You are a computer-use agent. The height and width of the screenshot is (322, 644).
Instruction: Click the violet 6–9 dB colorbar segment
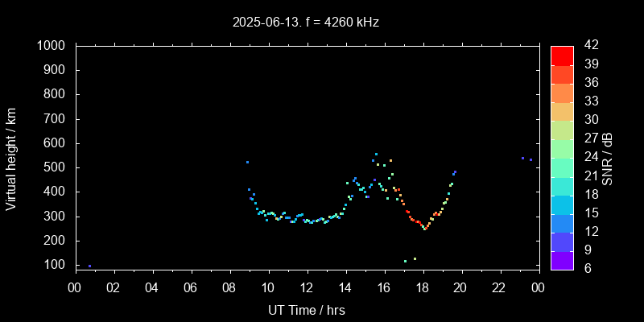point(562,259)
